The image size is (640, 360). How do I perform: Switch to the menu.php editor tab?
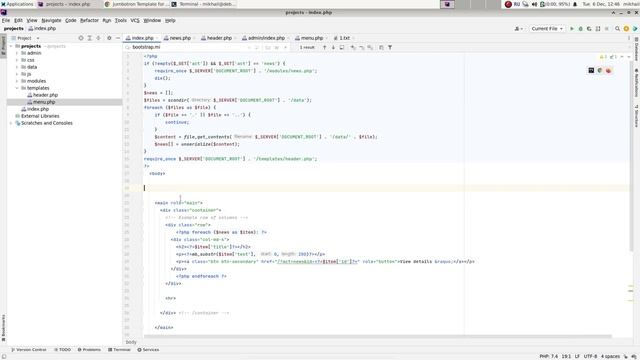(309, 38)
